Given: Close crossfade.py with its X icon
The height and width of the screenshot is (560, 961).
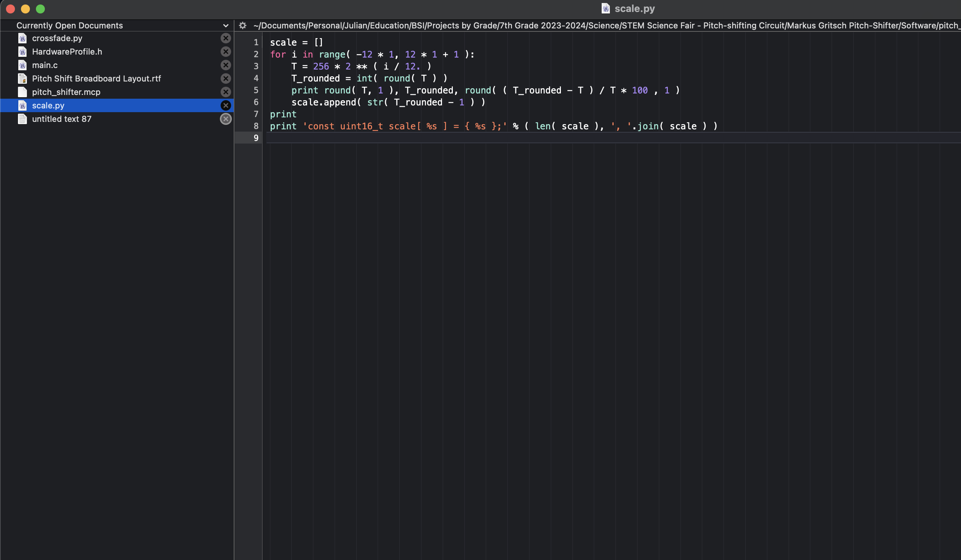Looking at the screenshot, I should 226,38.
